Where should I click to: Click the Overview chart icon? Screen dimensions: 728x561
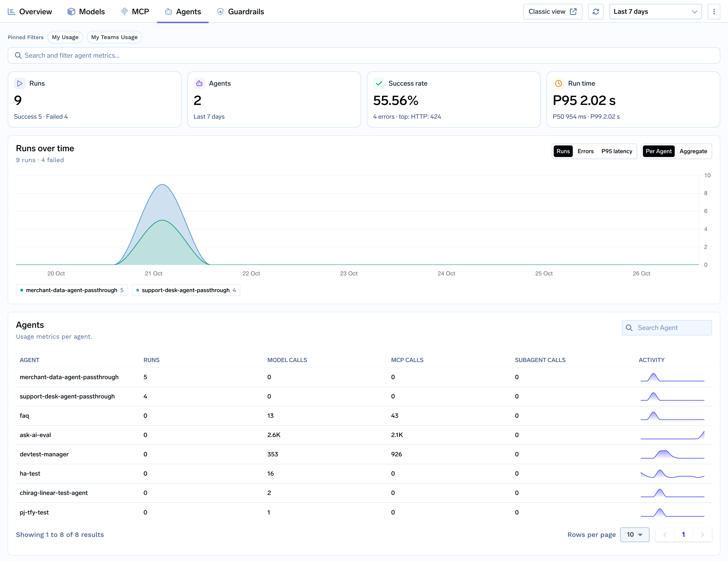click(x=11, y=12)
